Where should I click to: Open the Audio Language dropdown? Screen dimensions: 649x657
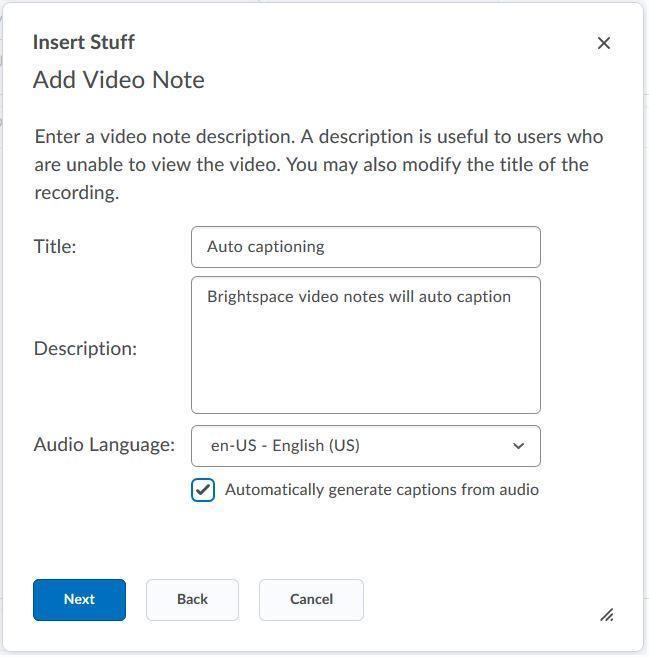365,446
